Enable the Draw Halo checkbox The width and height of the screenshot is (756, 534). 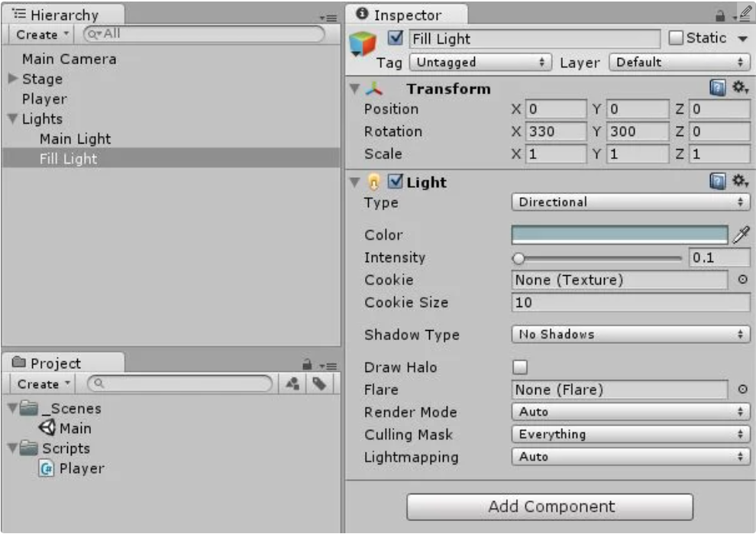pyautogui.click(x=520, y=367)
